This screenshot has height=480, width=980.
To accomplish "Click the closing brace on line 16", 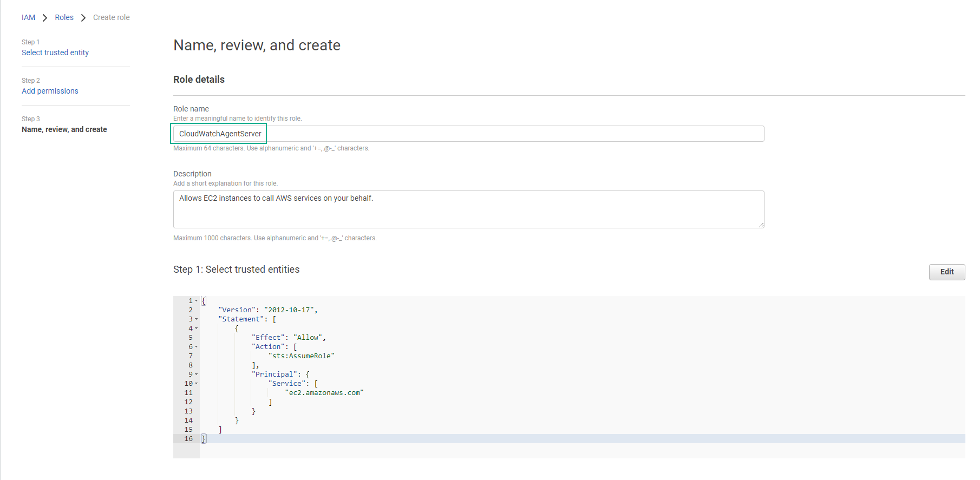I will coord(204,439).
